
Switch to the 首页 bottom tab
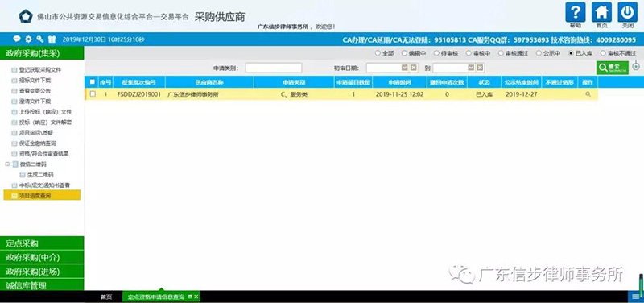106,297
